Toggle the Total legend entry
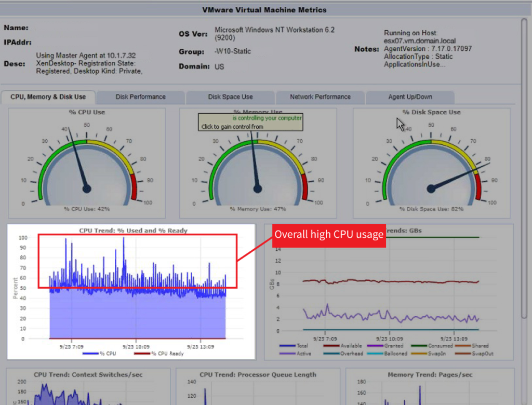 pyautogui.click(x=294, y=346)
